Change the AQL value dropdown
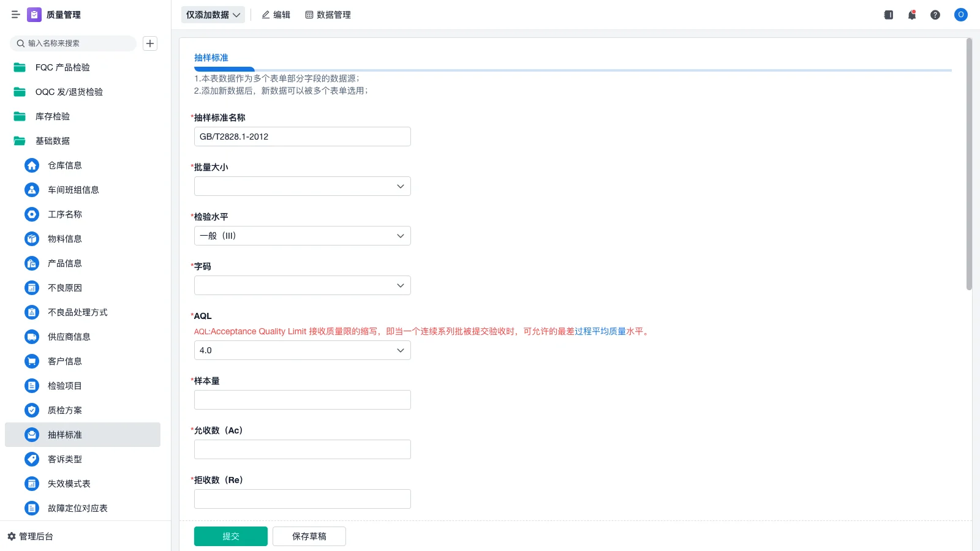Image resolution: width=980 pixels, height=551 pixels. [302, 350]
